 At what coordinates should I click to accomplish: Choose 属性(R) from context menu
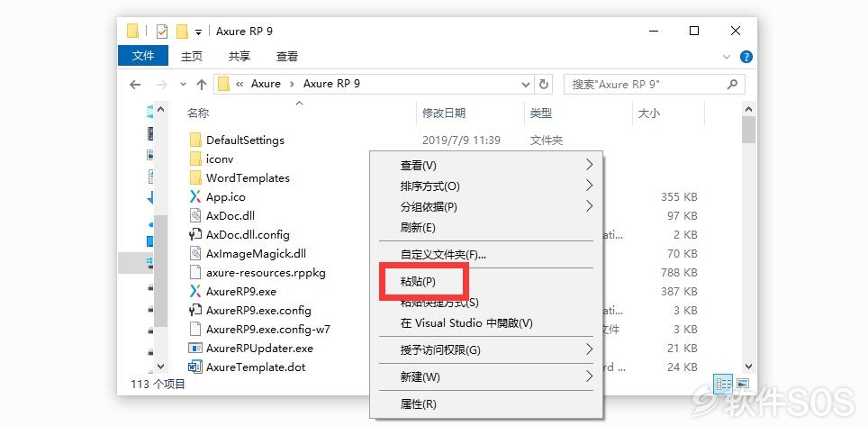click(486, 404)
